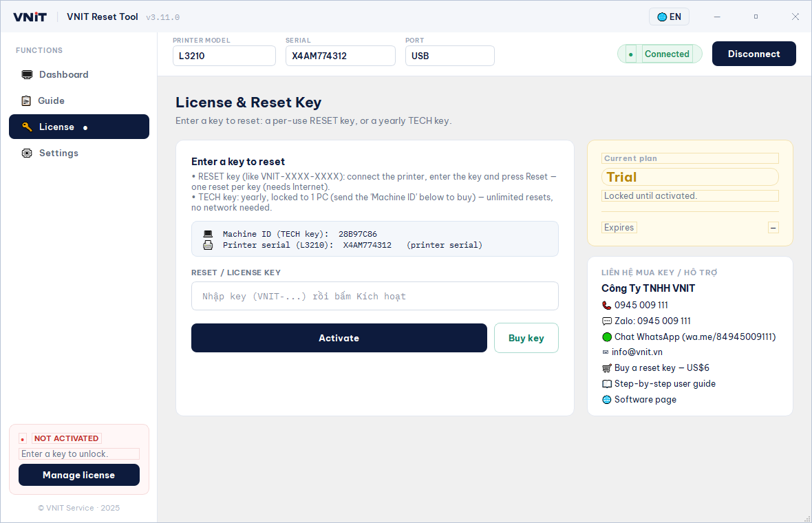Click the 'License & Reset Key' heading
Screen dimensions: 812x523
[x=248, y=103]
